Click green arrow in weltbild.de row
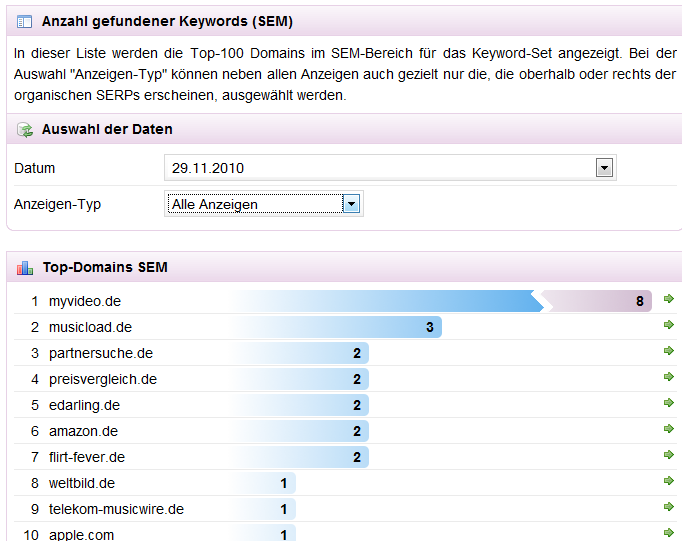Image resolution: width=682 pixels, height=541 pixels. tap(669, 481)
